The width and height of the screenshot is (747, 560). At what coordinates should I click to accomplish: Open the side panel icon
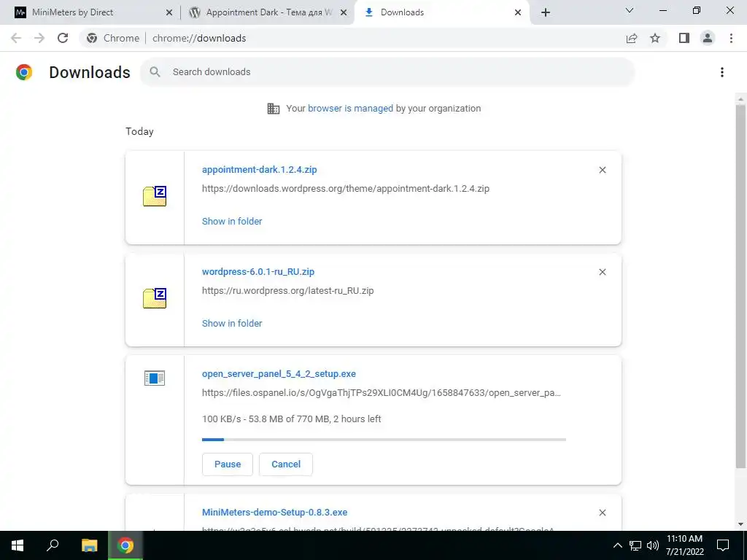684,38
